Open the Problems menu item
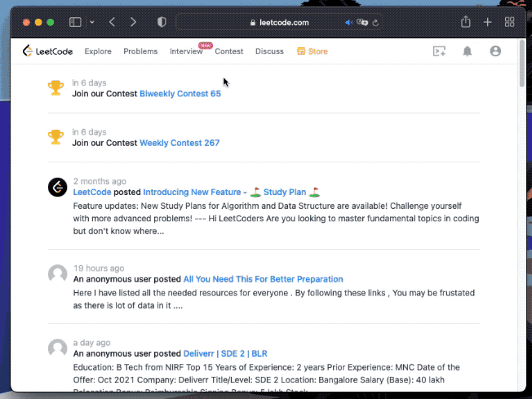532x399 pixels. coord(140,51)
